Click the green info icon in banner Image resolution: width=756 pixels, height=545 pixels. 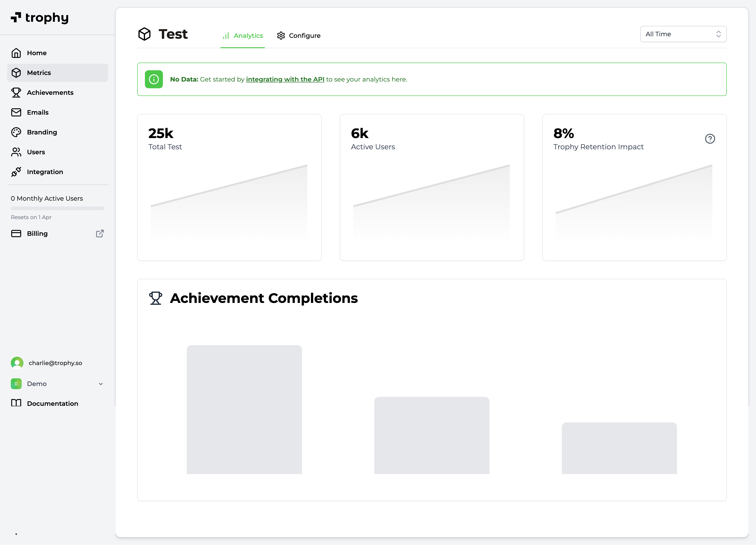154,79
